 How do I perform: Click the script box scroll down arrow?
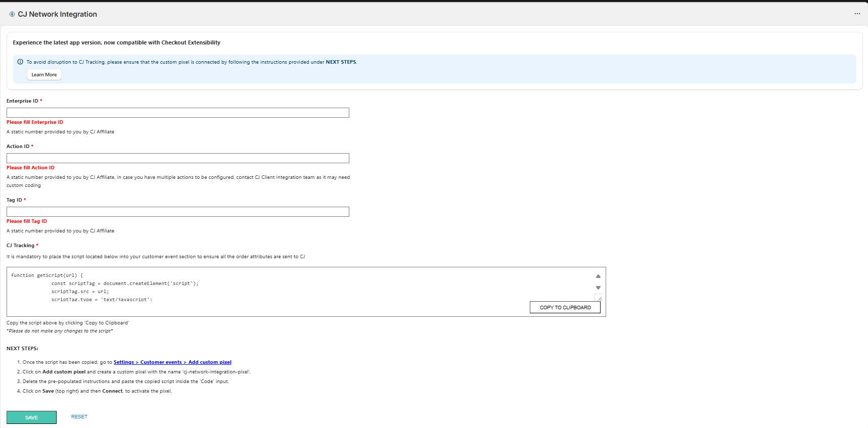click(598, 288)
